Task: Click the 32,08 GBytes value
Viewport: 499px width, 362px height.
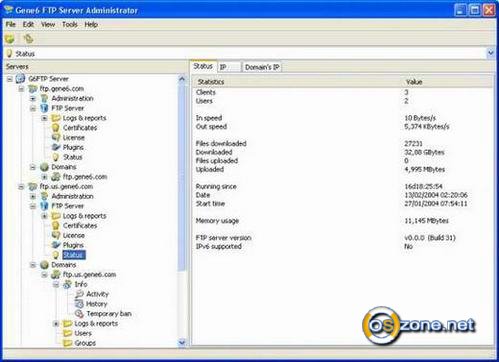Action: (424, 152)
